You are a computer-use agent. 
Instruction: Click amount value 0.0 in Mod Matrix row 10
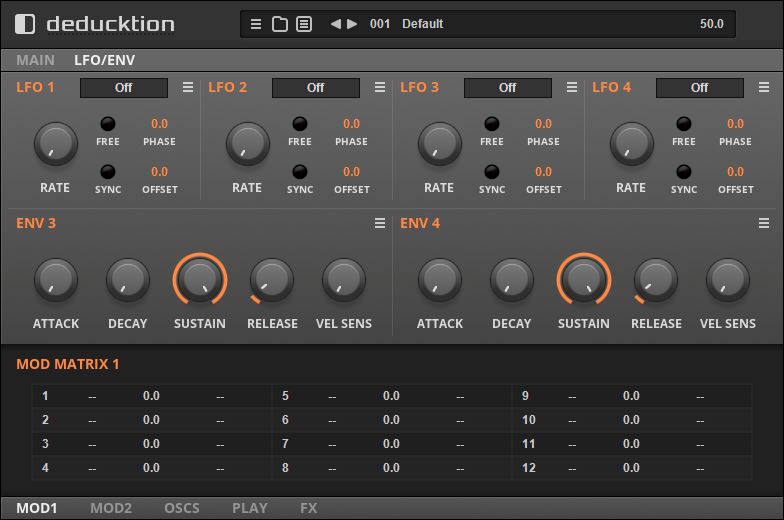[x=631, y=420]
